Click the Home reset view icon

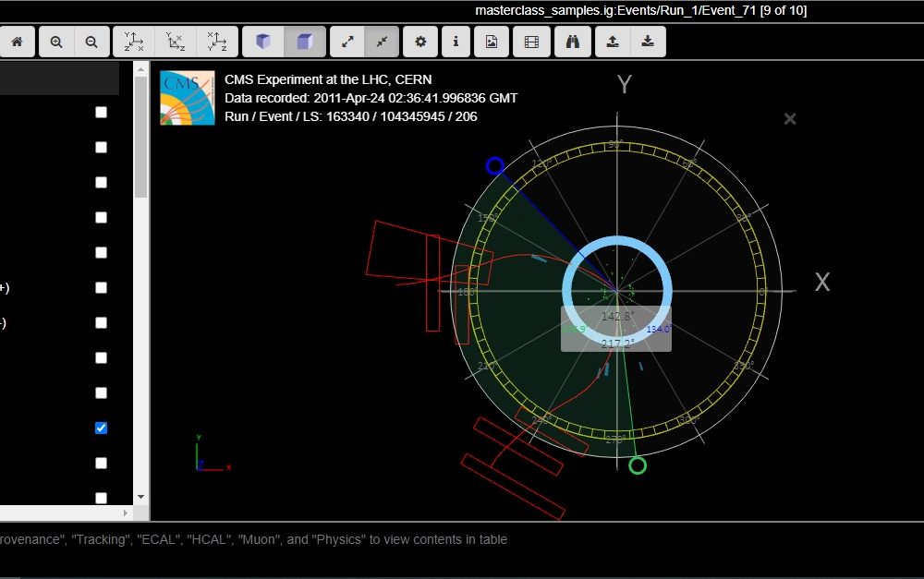17,42
